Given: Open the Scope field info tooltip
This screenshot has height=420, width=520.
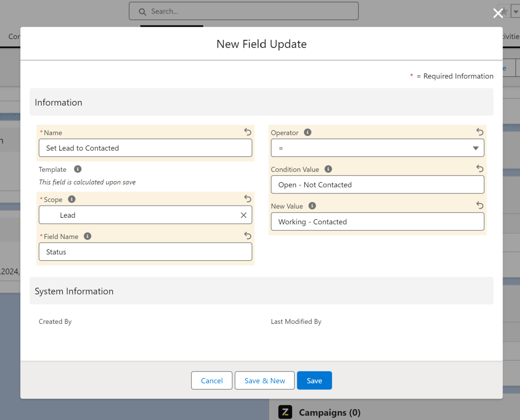Looking at the screenshot, I should click(x=72, y=199).
